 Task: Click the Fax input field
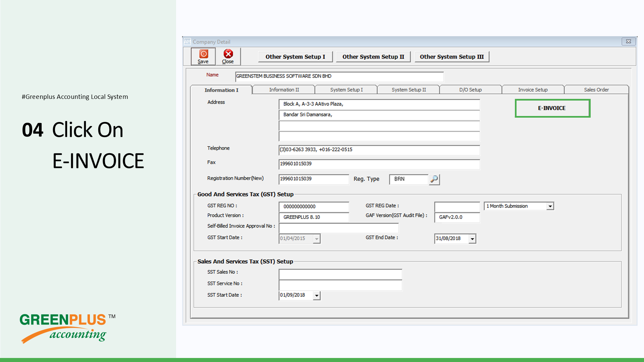coord(379,164)
